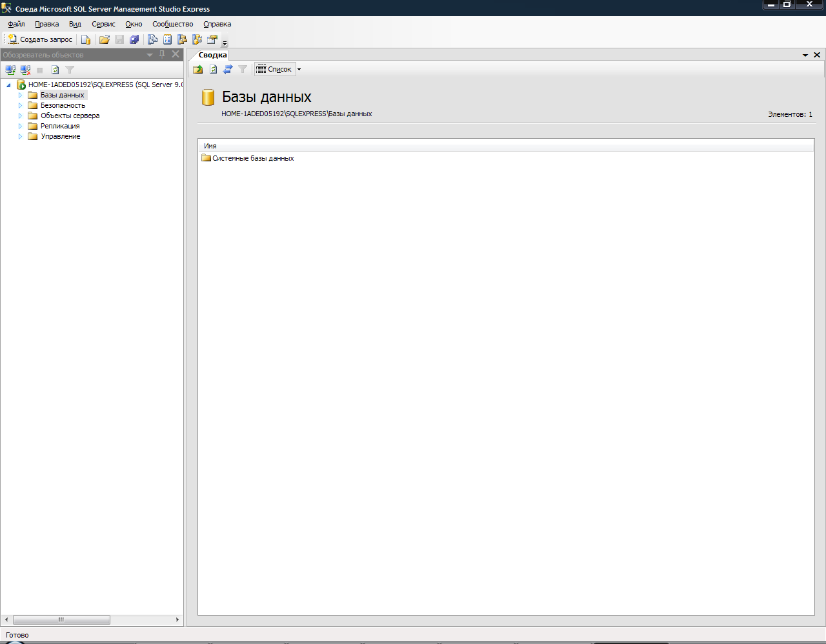Open the Файл menu
The image size is (826, 644).
coord(16,24)
